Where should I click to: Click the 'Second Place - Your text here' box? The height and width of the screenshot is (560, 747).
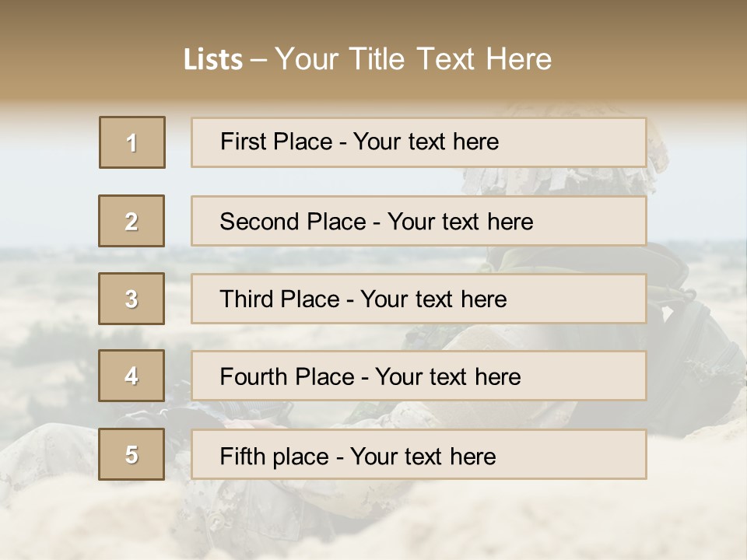coord(419,221)
